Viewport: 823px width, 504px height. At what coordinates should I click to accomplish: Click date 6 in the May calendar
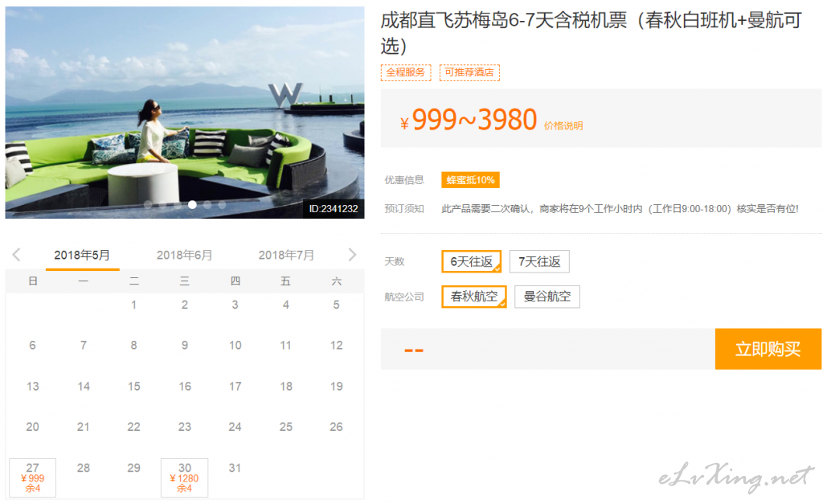[x=32, y=346]
